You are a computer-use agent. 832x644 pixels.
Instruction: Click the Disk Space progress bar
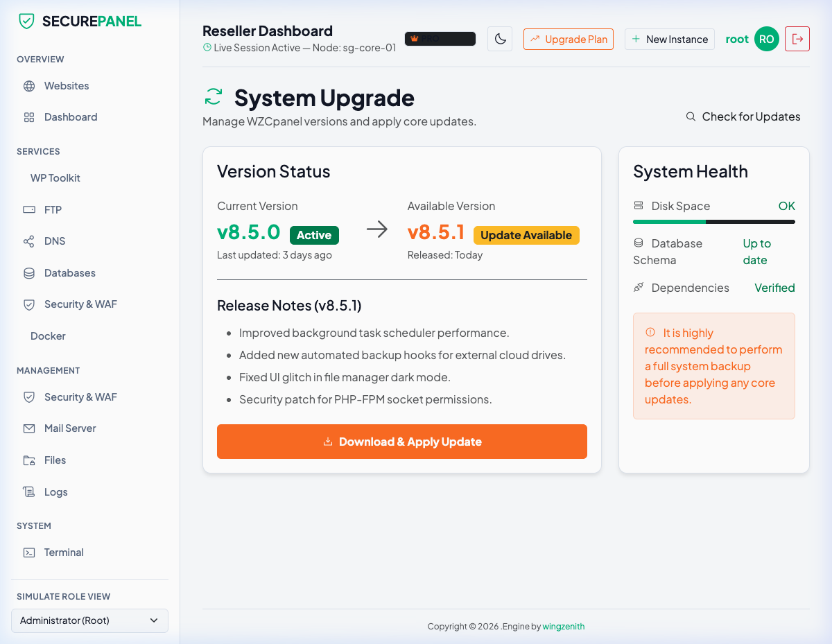[x=714, y=222]
